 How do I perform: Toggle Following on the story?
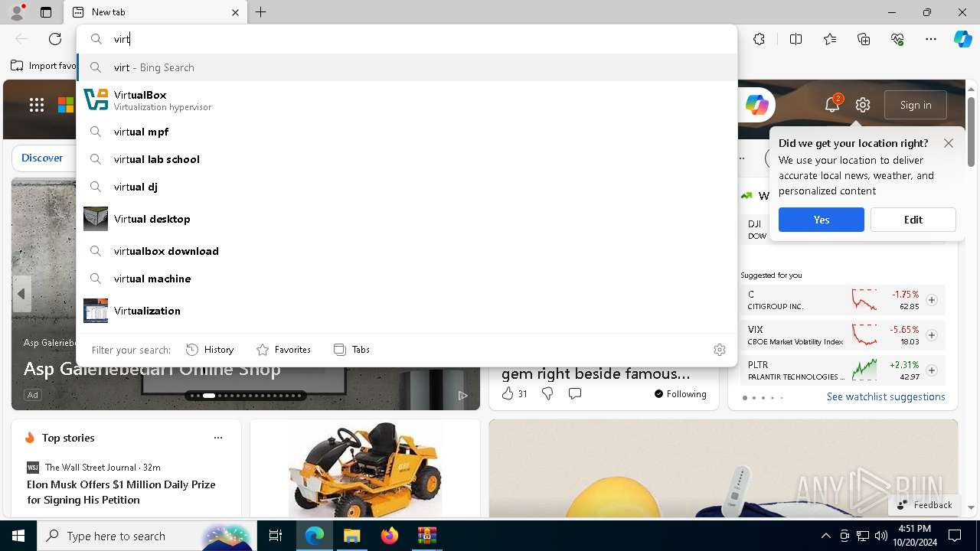pyautogui.click(x=680, y=393)
